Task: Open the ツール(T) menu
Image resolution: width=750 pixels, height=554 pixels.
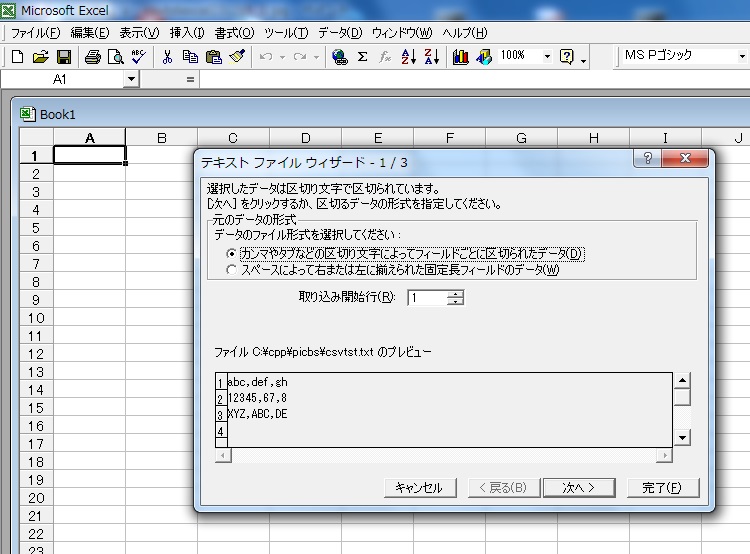Action: (x=286, y=33)
